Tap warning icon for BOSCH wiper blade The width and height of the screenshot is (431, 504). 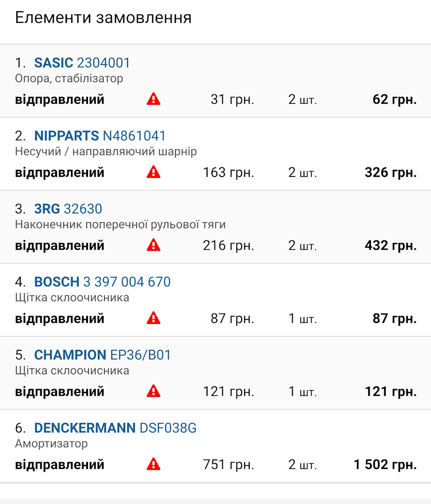154,318
